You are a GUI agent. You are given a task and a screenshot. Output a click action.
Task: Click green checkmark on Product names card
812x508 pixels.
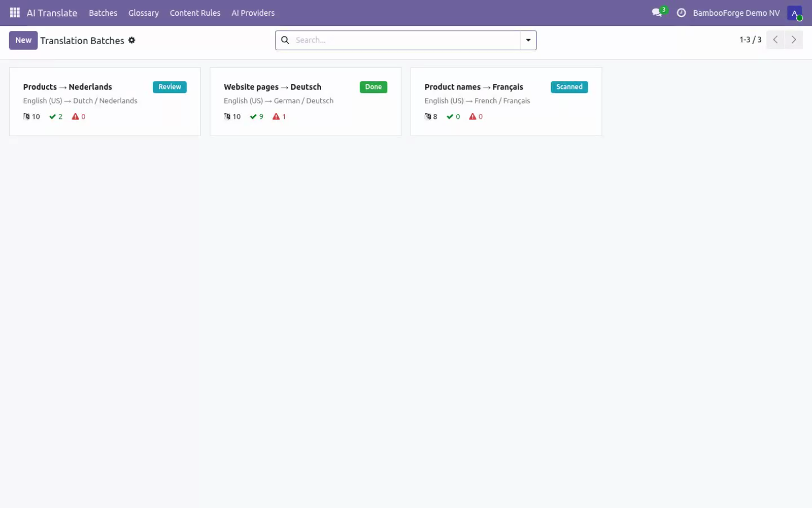tap(450, 116)
